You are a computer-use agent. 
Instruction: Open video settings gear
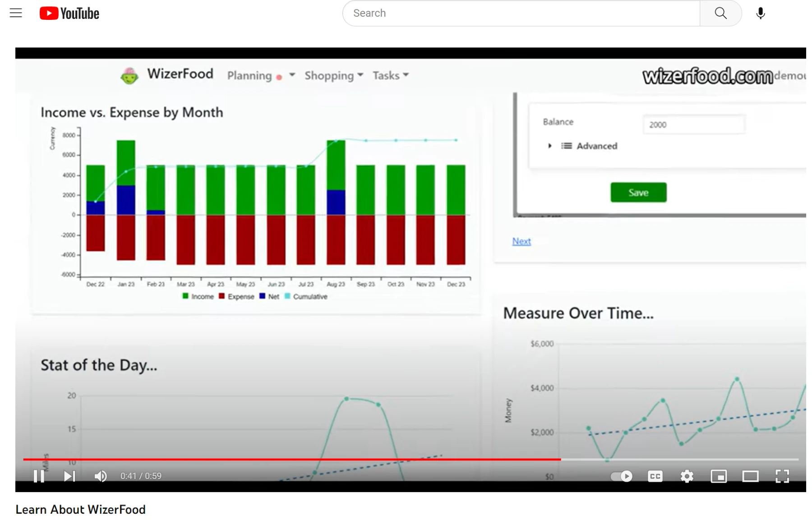(x=687, y=476)
